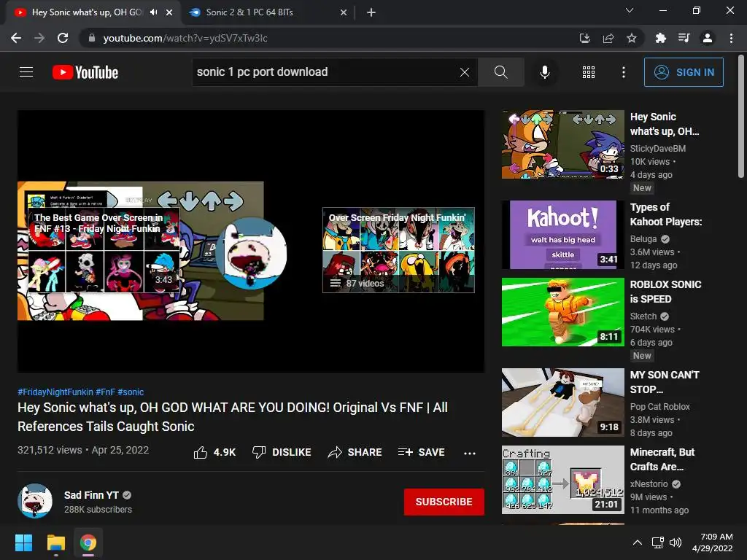Open the Windows Start menu
Image resolution: width=747 pixels, height=560 pixels.
[23, 542]
